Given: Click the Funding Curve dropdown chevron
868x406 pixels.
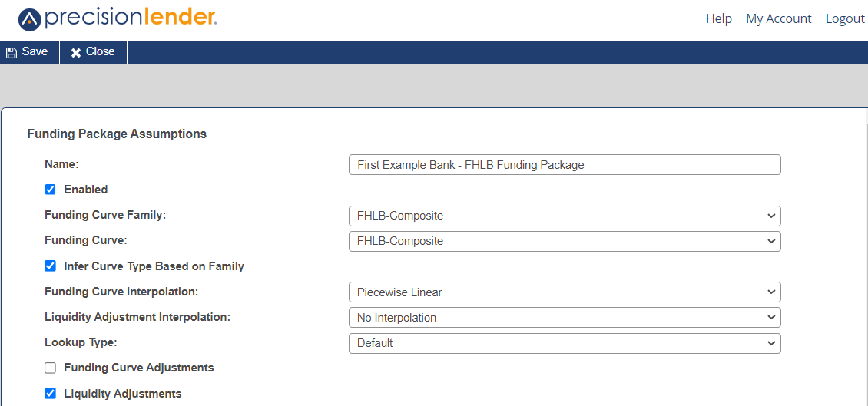Looking at the screenshot, I should click(771, 241).
